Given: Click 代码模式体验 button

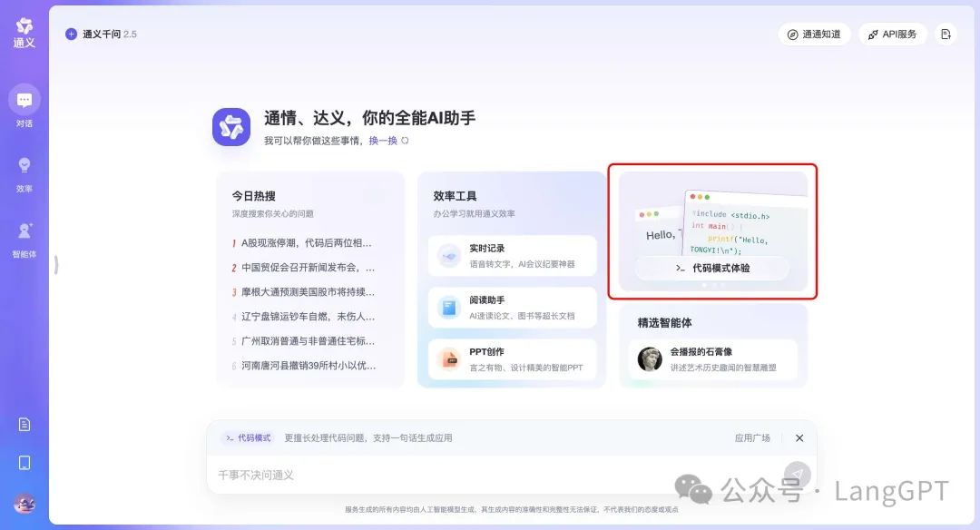Looking at the screenshot, I should coord(712,268).
